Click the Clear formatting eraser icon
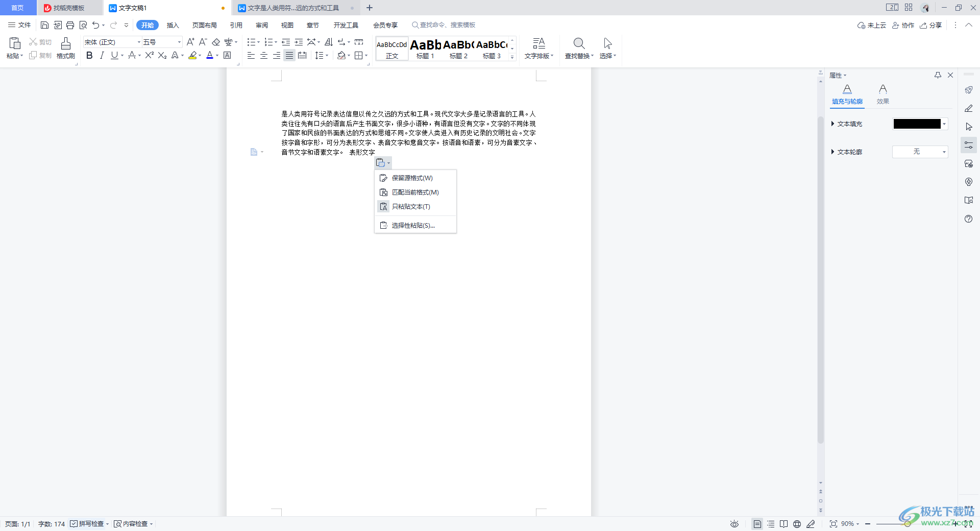This screenshot has width=980, height=531. point(216,42)
